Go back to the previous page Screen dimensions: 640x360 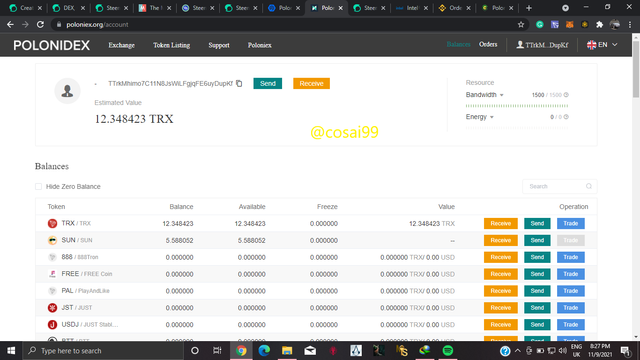[10, 24]
